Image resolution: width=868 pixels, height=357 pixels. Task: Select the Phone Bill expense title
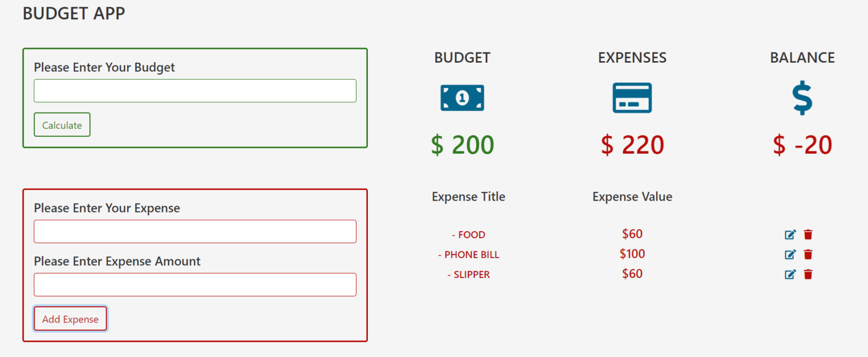click(468, 255)
